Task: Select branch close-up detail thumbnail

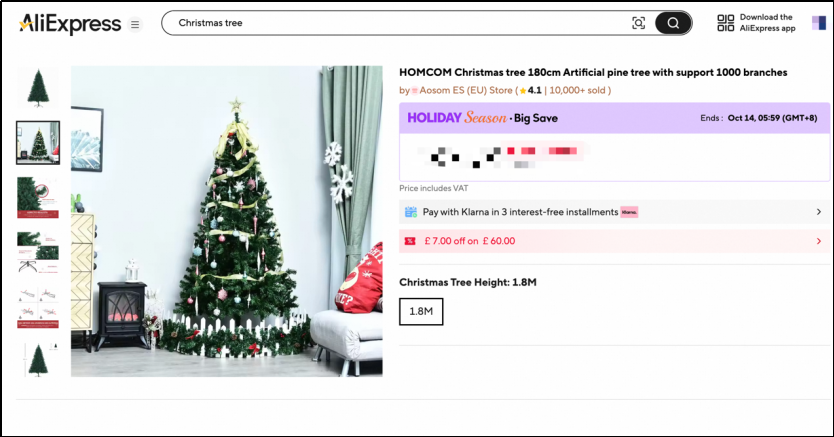Action: (38, 197)
